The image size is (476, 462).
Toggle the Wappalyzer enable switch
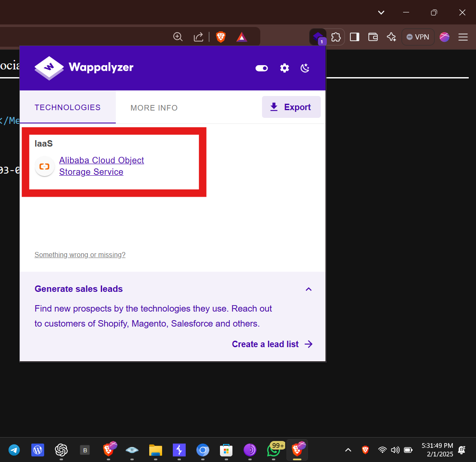(262, 68)
